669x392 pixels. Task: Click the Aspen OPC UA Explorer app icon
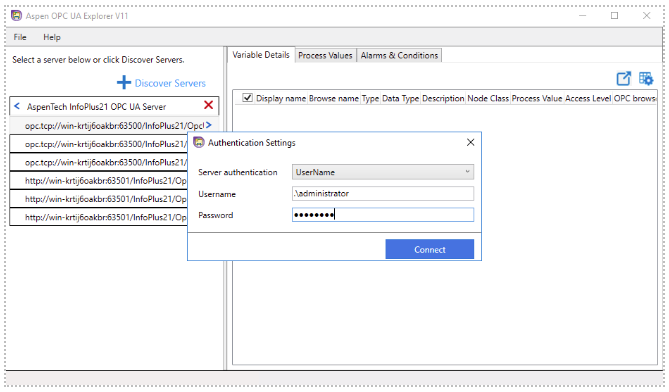tap(16, 16)
